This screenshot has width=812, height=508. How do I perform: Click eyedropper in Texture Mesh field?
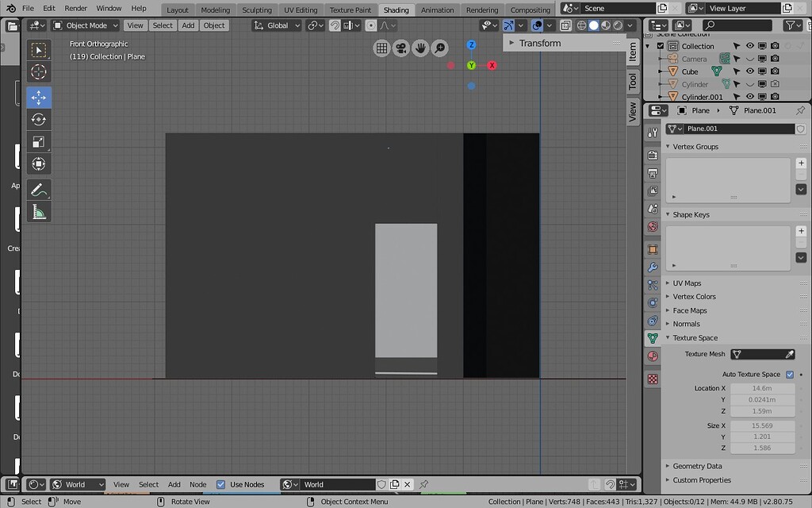pyautogui.click(x=789, y=354)
